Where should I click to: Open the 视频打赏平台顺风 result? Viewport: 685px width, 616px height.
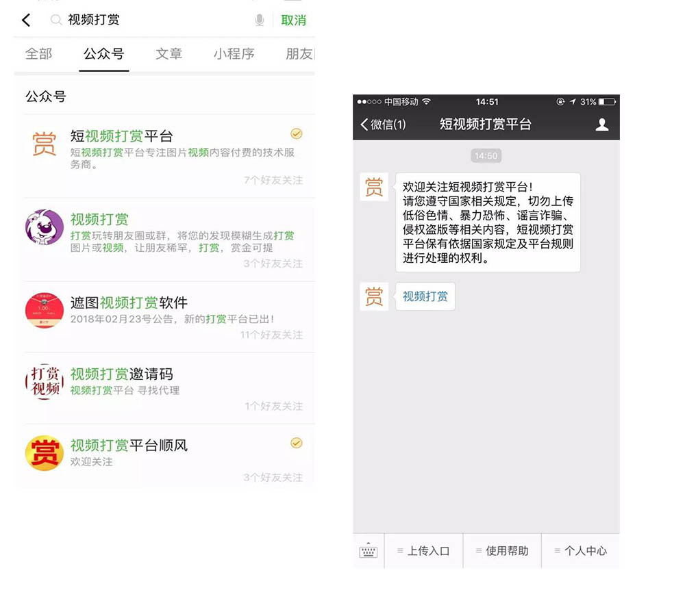click(169, 455)
